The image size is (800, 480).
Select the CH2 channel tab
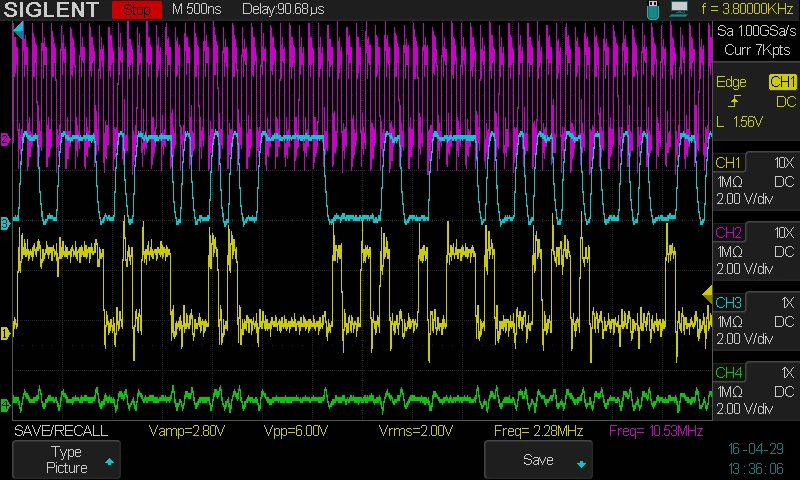(x=728, y=233)
